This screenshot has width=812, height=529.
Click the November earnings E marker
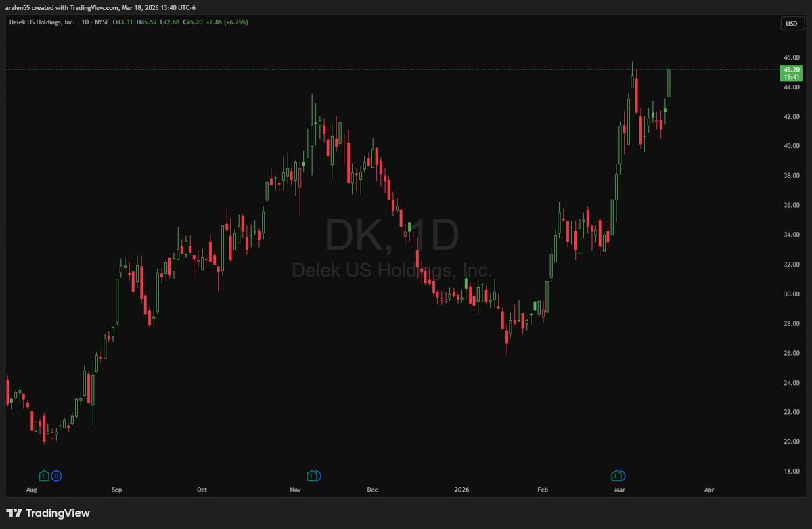[x=312, y=476]
